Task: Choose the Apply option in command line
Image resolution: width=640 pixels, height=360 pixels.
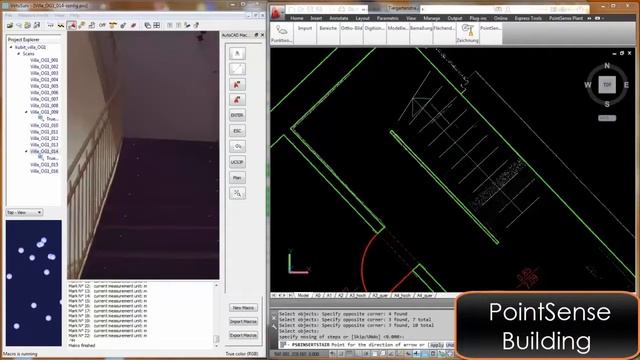Action: pyautogui.click(x=437, y=345)
